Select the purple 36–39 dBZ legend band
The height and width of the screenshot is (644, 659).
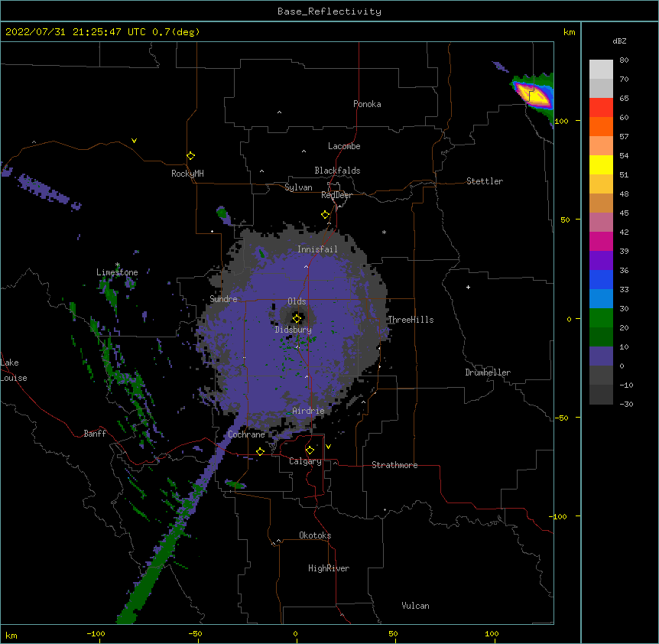tap(601, 260)
